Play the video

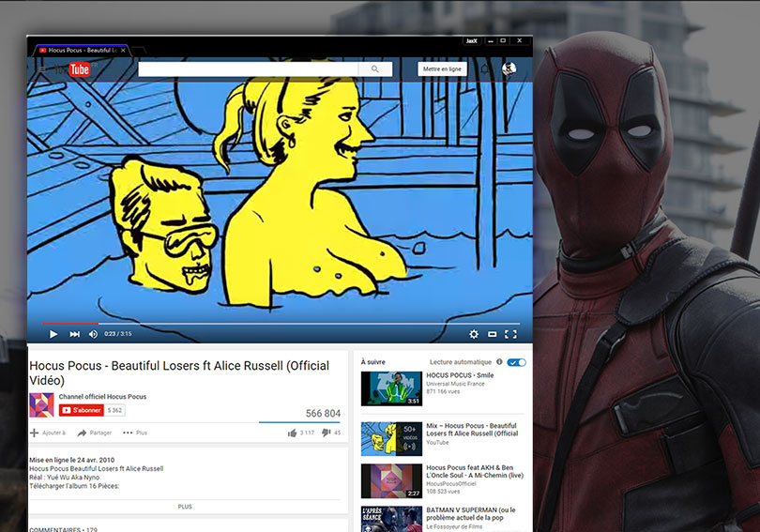click(x=53, y=334)
